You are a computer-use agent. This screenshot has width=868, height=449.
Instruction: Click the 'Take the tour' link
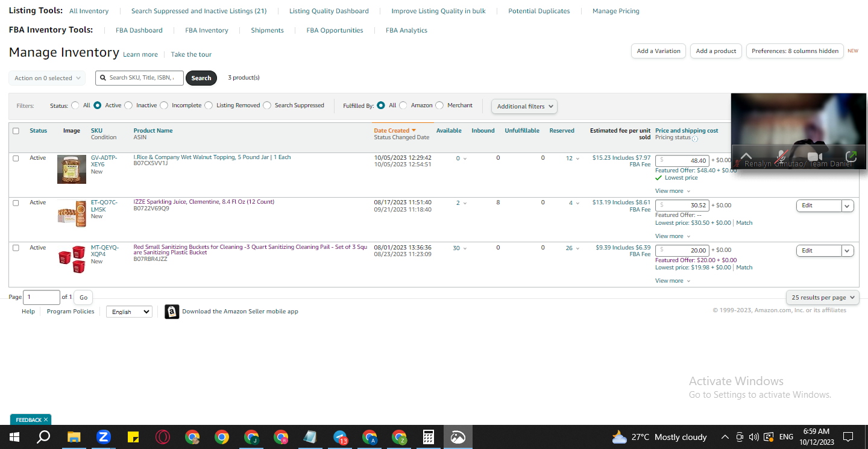[191, 54]
